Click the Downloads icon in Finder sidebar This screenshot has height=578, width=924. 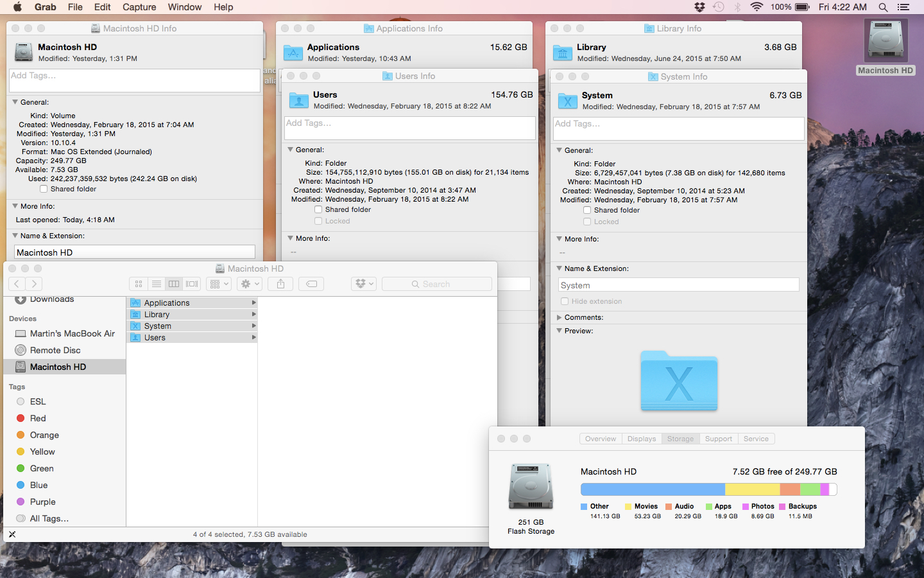point(21,299)
